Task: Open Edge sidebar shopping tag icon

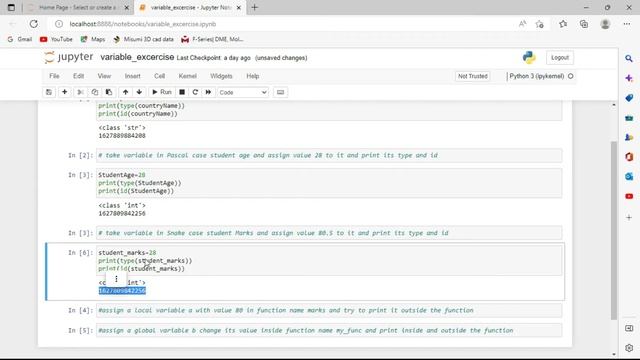Action: pyautogui.click(x=629, y=98)
